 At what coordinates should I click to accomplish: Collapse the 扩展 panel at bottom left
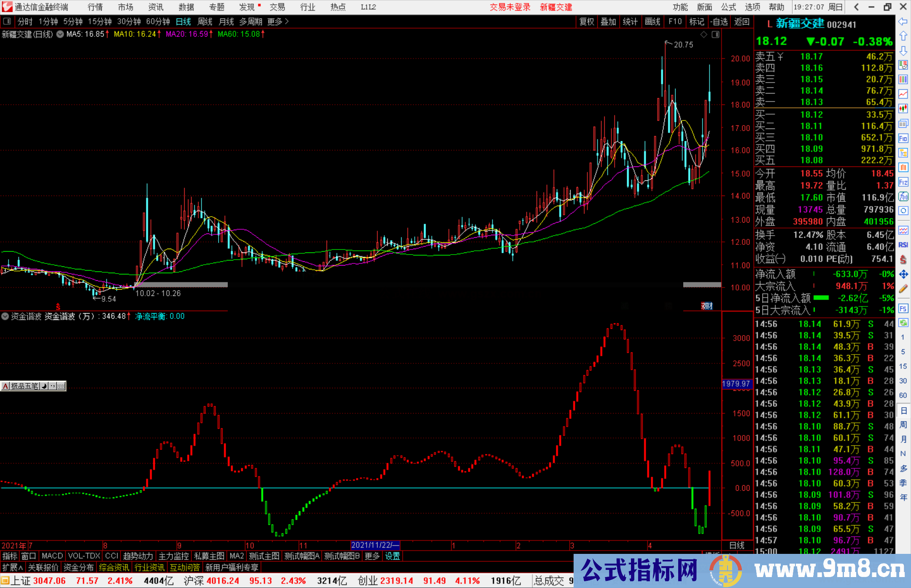click(13, 567)
